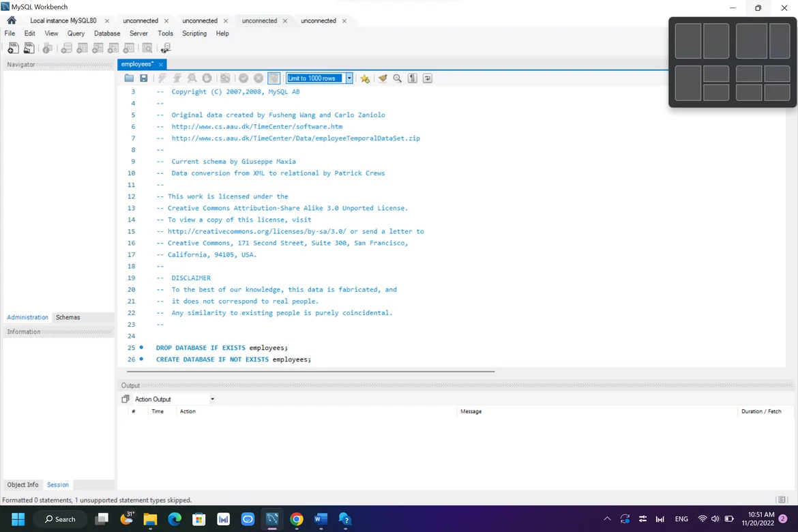Switch to the Object Info tab
798x532 pixels.
(x=23, y=485)
